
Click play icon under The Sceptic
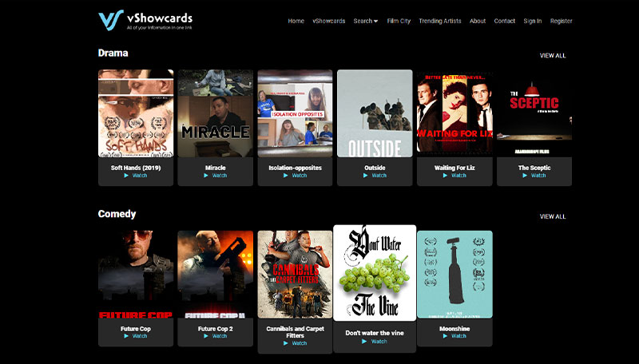[526, 176]
